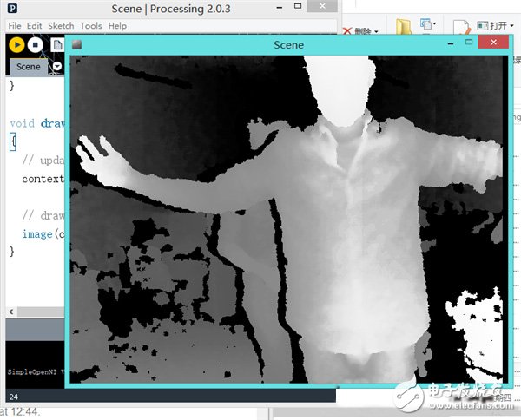
Task: Open the tab options arrow beside Scene
Action: (57, 66)
